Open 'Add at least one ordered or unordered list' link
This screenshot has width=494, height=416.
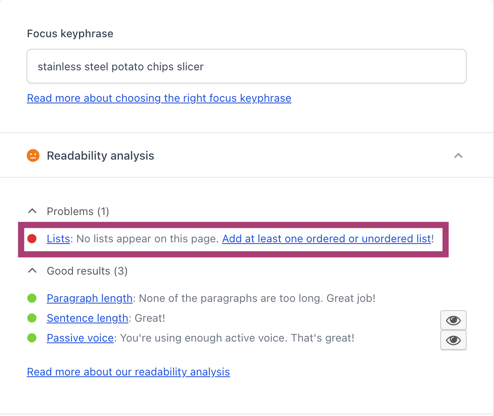pyautogui.click(x=326, y=239)
